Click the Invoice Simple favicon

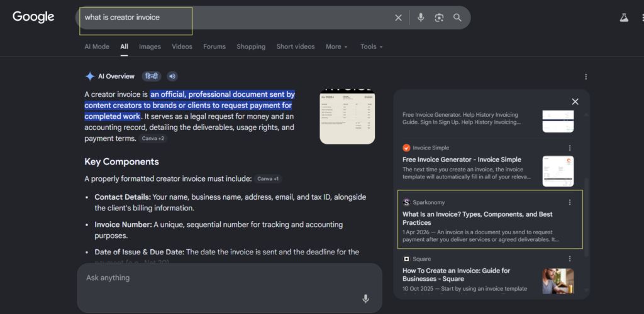pos(407,148)
